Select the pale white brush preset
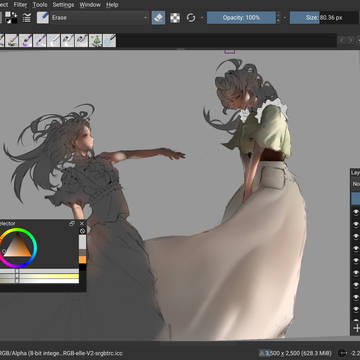 pyautogui.click(x=53, y=40)
